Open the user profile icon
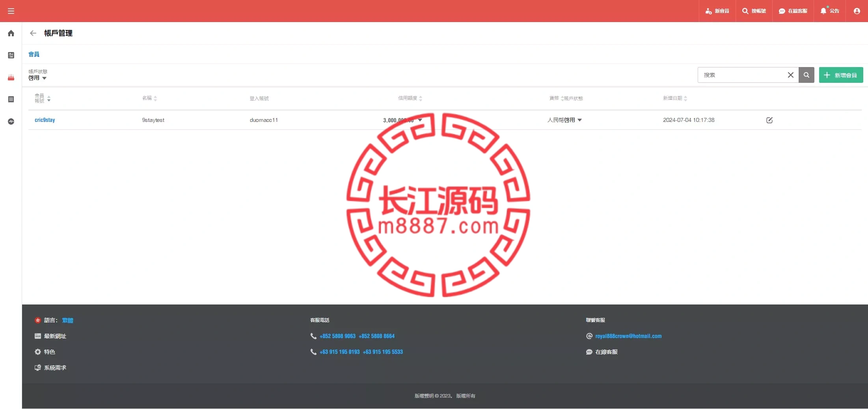Image resolution: width=868 pixels, height=409 pixels. 857,11
